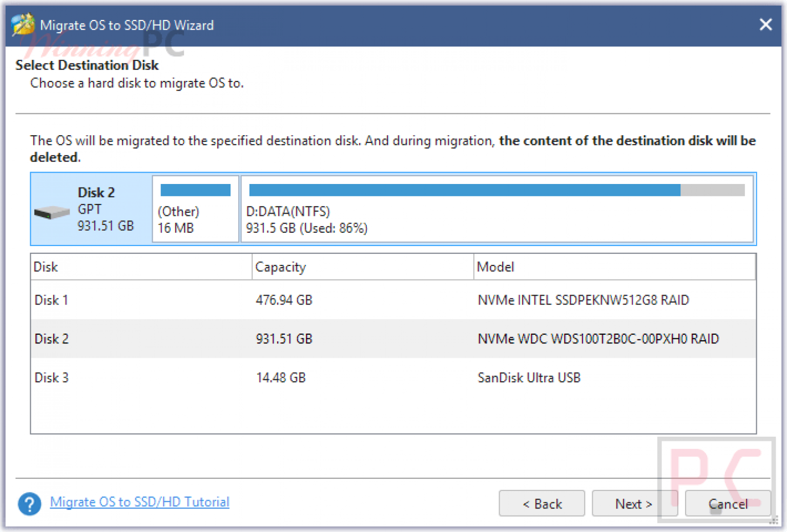
Task: Select the Disk 2 row in list
Action: click(393, 339)
